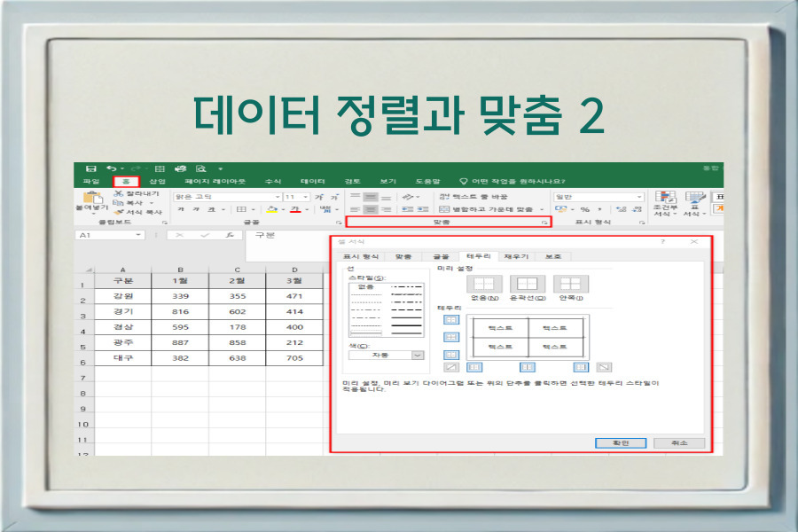Cut selection with the scissors icon
The width and height of the screenshot is (798, 532).
click(x=119, y=193)
